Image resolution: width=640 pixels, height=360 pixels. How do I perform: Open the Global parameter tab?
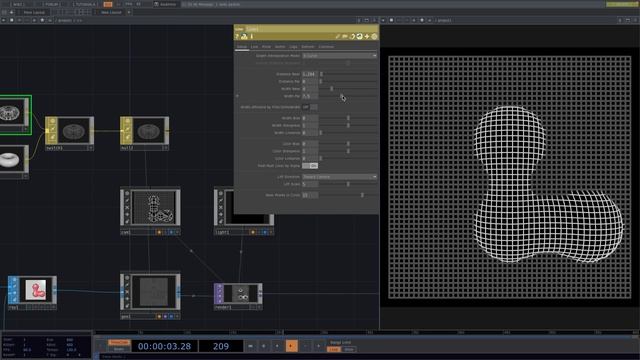coord(242,47)
